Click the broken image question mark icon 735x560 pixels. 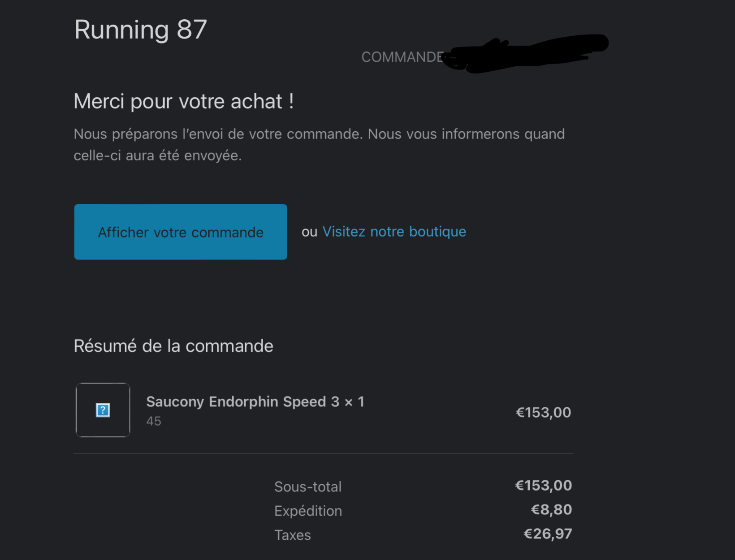pyautogui.click(x=103, y=410)
